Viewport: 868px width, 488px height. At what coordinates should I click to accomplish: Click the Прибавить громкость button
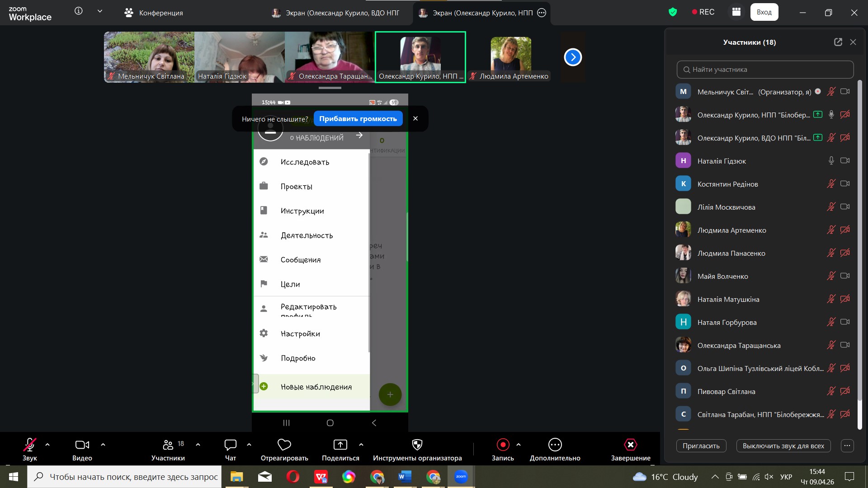(x=358, y=119)
